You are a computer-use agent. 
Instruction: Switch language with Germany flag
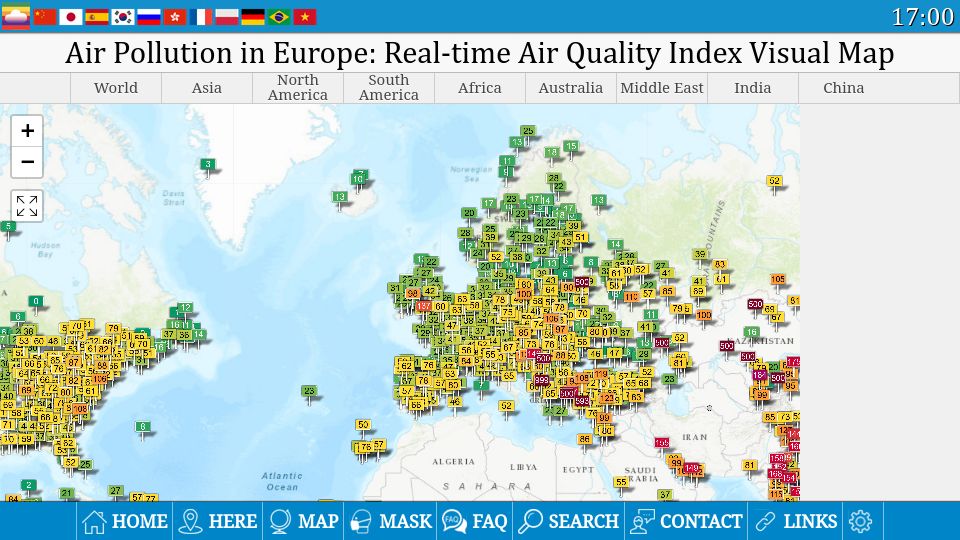253,17
